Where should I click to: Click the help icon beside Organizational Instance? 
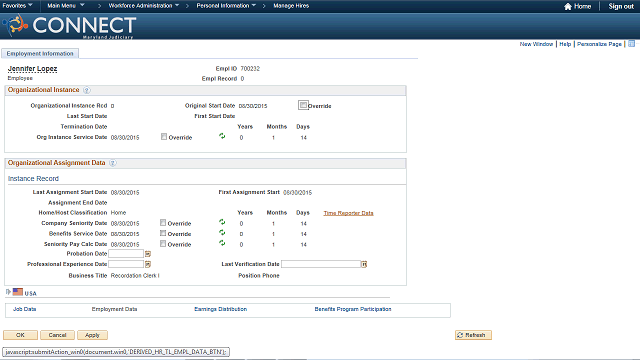(x=87, y=90)
